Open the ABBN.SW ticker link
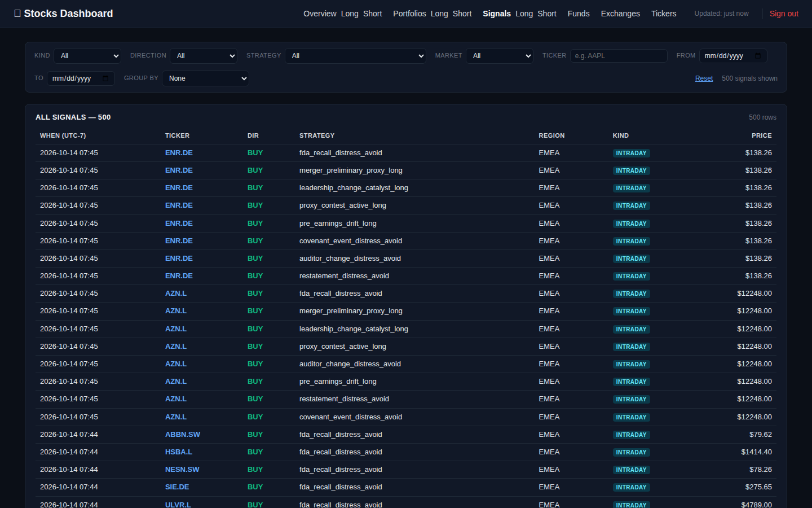The image size is (812, 508). [183, 435]
